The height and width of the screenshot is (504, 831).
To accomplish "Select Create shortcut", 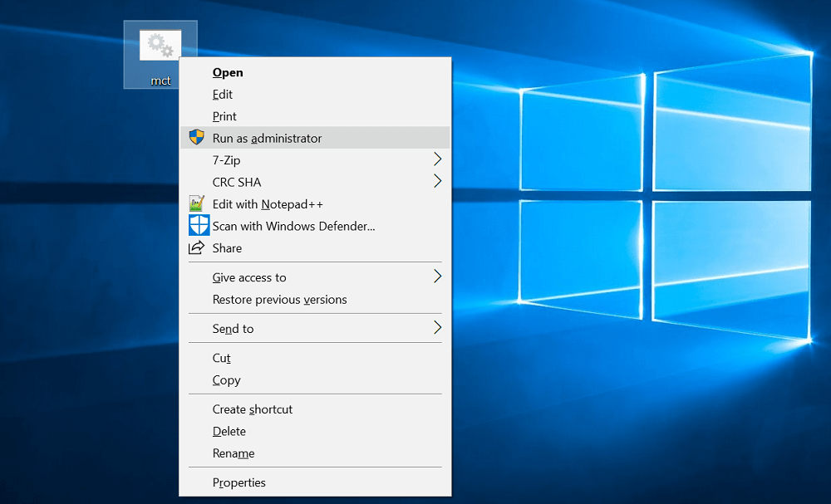I will 315,409.
